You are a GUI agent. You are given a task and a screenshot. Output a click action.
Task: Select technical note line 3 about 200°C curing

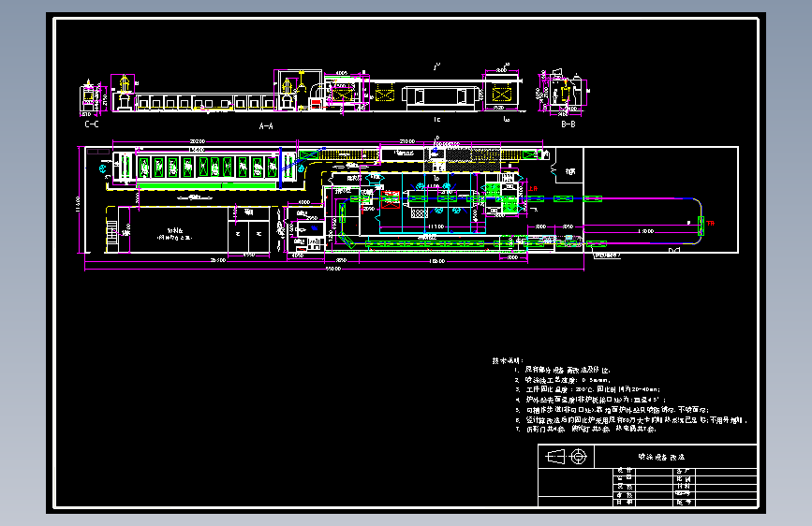pyautogui.click(x=587, y=389)
